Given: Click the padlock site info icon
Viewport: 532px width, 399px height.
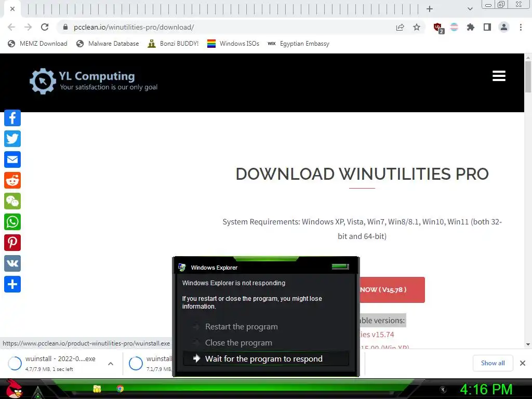Looking at the screenshot, I should [x=65, y=27].
